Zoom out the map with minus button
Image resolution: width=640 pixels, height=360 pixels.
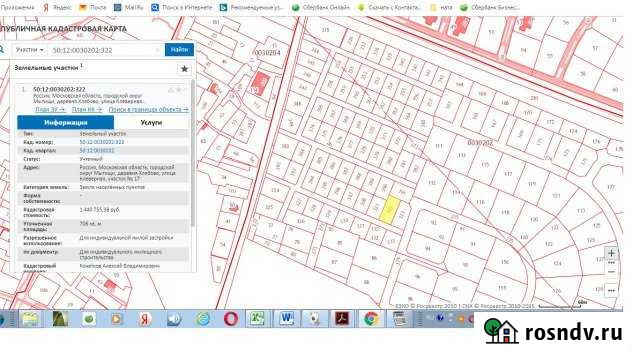point(611,271)
